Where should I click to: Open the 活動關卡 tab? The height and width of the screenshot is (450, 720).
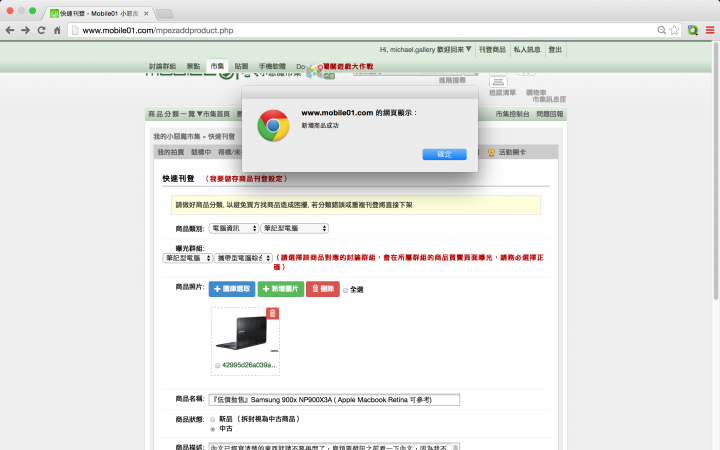(512, 152)
